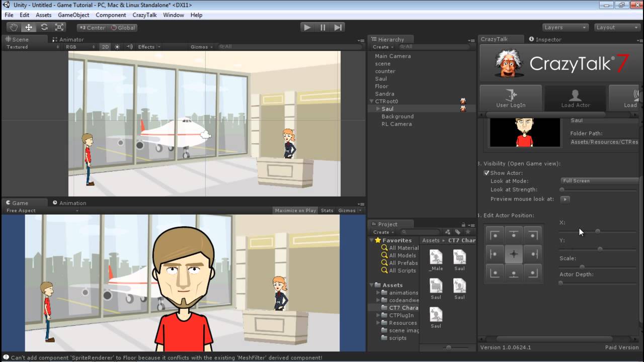Toggle the pivot Center button
This screenshot has width=644, height=362.
[x=92, y=28]
